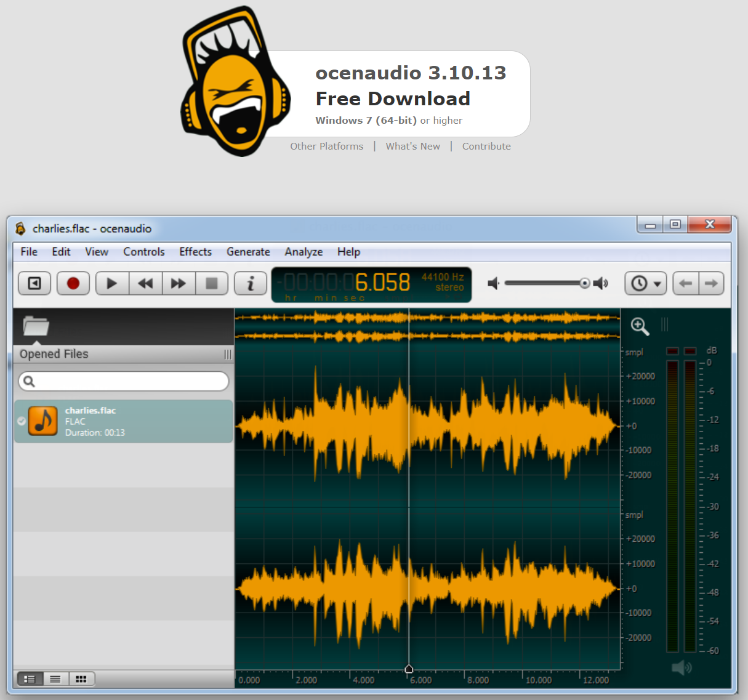Viewport: 748px width, 700px height.
Task: Click the left level meter bar
Action: tap(672, 506)
